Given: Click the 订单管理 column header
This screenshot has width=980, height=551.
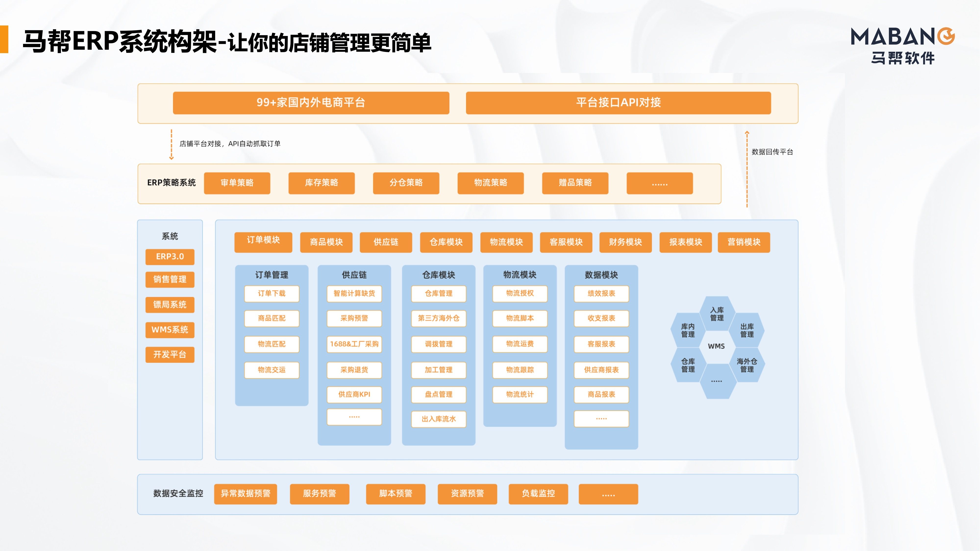Looking at the screenshot, I should pyautogui.click(x=272, y=275).
